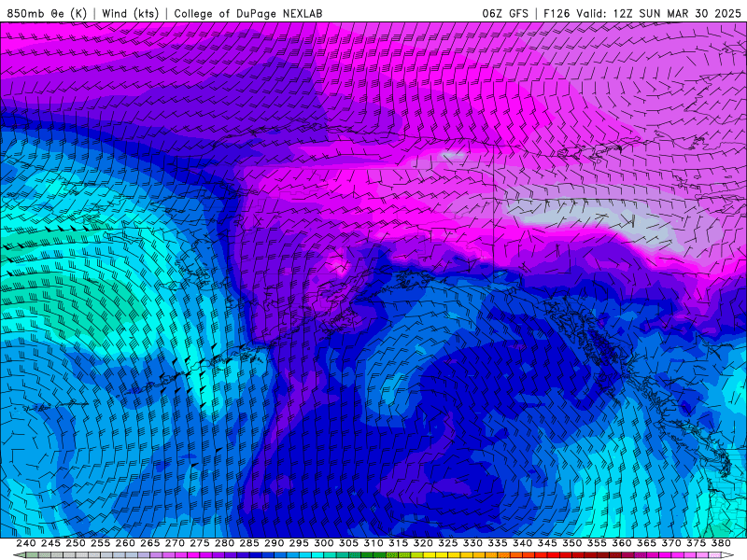Click the 280 legend value

[x=224, y=543]
